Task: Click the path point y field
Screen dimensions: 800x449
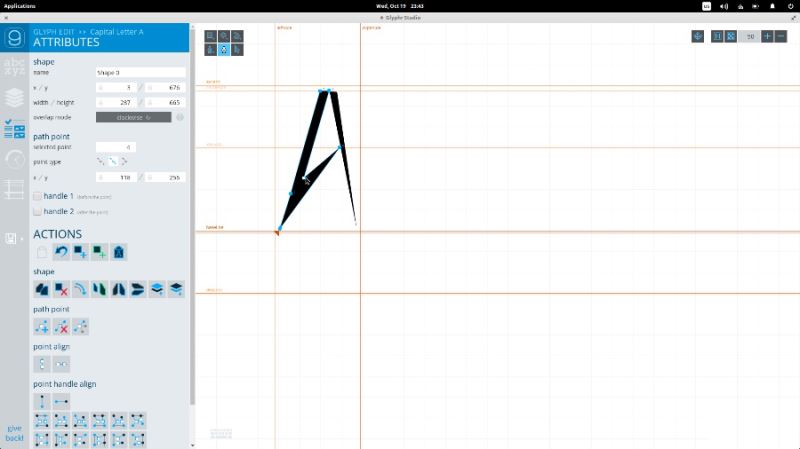Action: (165, 178)
